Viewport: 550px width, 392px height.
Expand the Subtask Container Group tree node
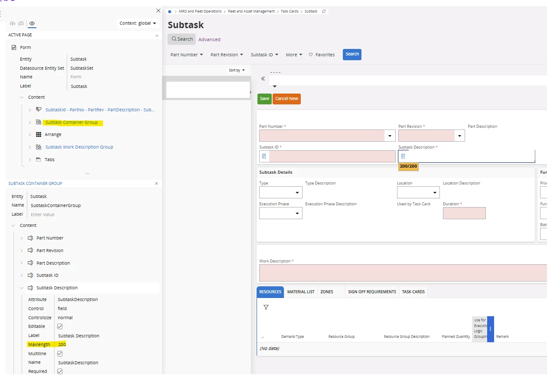[30, 123]
